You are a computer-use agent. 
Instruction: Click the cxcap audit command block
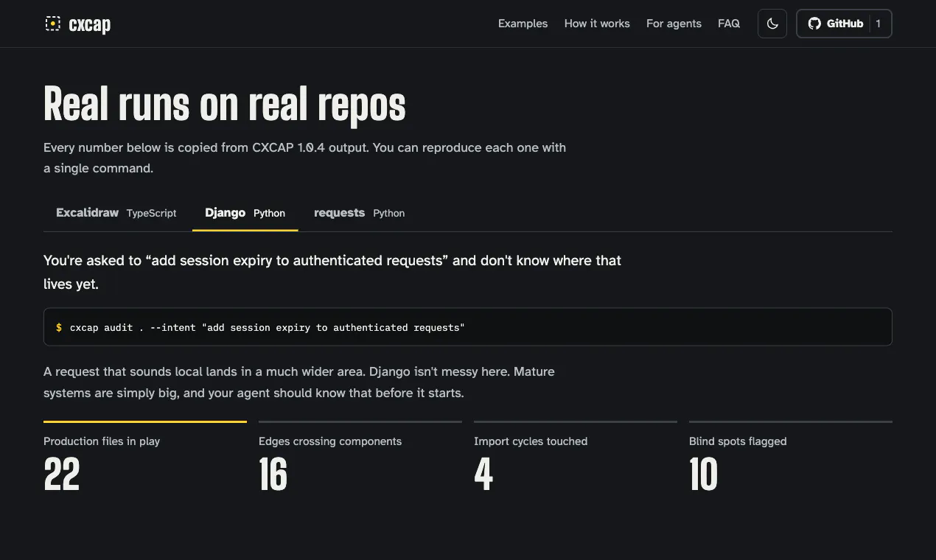pos(468,327)
